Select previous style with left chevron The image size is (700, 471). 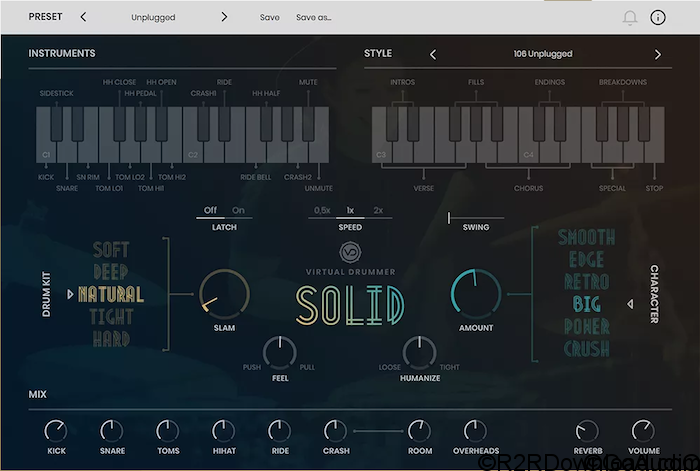coord(433,54)
